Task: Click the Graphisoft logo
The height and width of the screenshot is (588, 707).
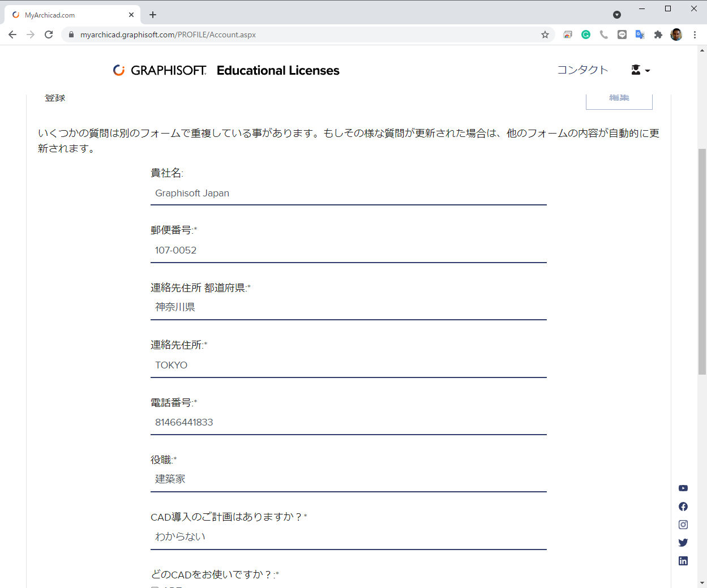Action: pos(160,70)
